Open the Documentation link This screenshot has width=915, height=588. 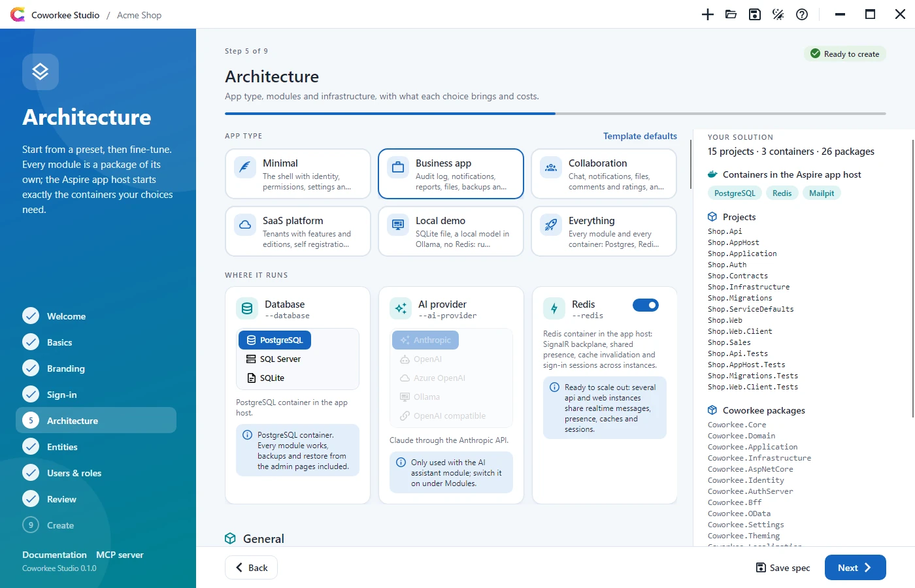pos(54,555)
